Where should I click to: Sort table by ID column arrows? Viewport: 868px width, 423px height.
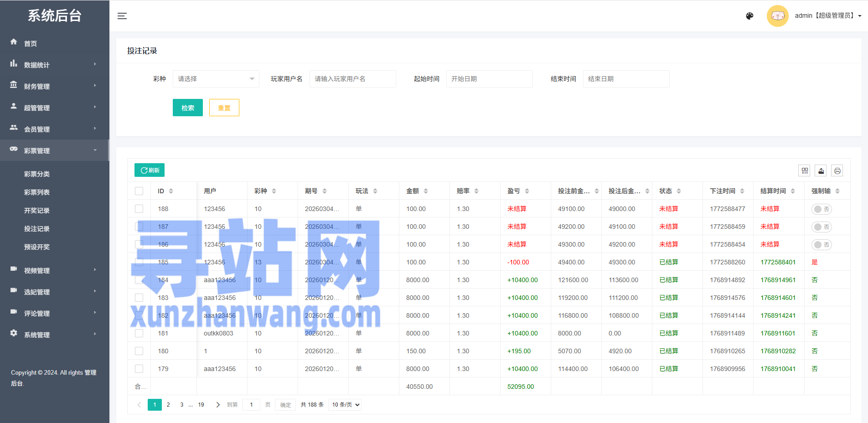coord(171,191)
